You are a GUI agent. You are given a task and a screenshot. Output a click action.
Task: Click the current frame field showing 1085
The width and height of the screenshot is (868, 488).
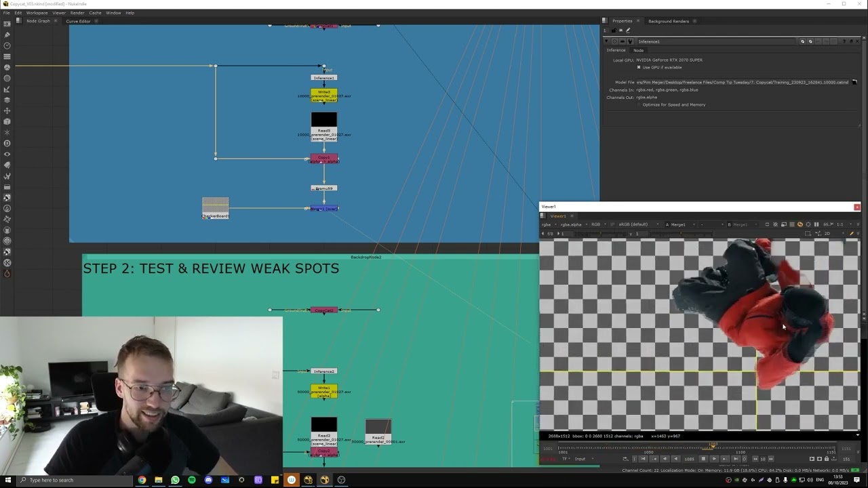click(x=690, y=459)
